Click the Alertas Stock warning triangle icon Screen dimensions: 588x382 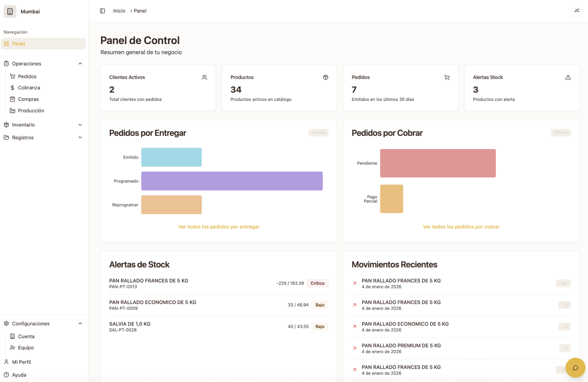tap(568, 77)
